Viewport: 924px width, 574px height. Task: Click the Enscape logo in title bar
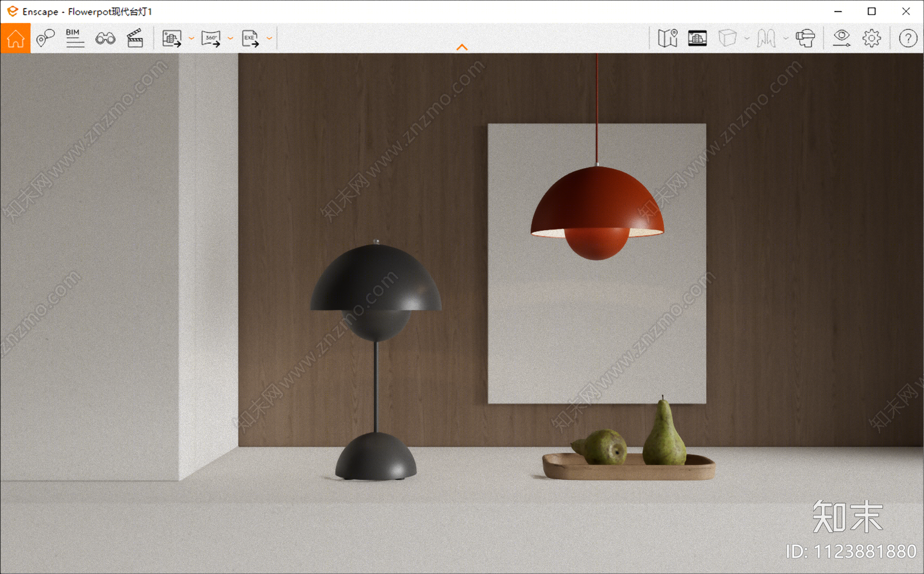tap(12, 11)
